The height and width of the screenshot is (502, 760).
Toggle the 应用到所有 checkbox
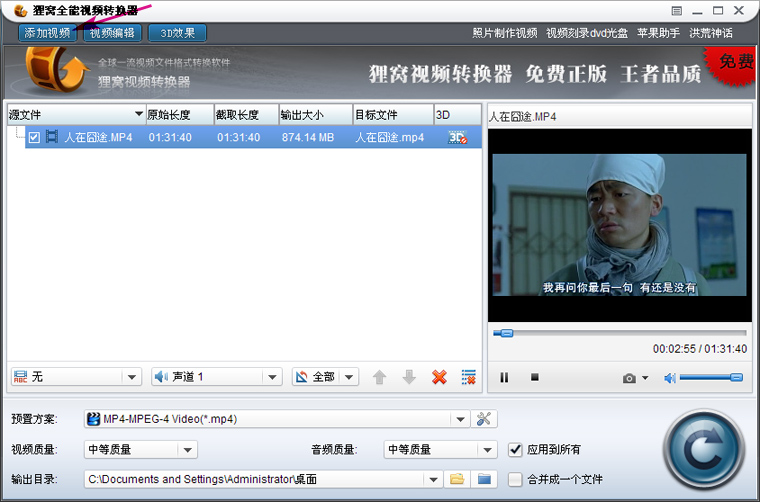(515, 450)
